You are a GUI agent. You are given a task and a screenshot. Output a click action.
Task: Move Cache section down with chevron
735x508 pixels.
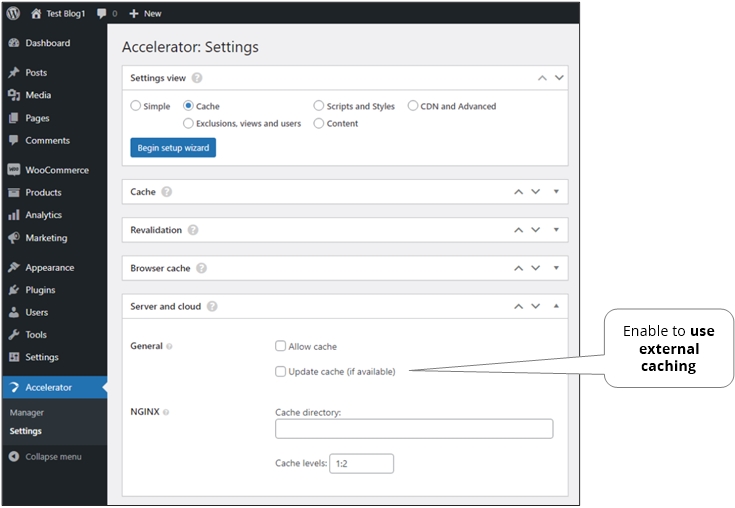pos(535,192)
